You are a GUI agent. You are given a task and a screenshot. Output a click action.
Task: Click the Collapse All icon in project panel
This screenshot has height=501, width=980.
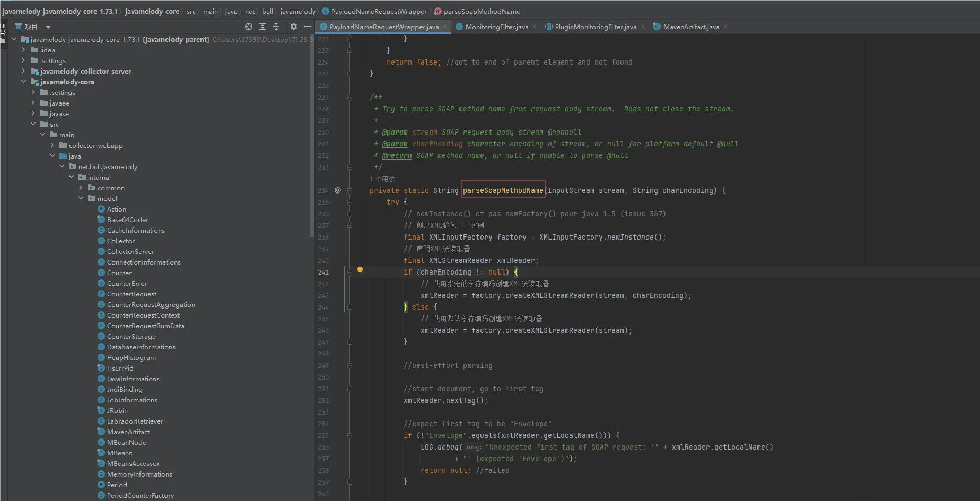click(x=276, y=27)
